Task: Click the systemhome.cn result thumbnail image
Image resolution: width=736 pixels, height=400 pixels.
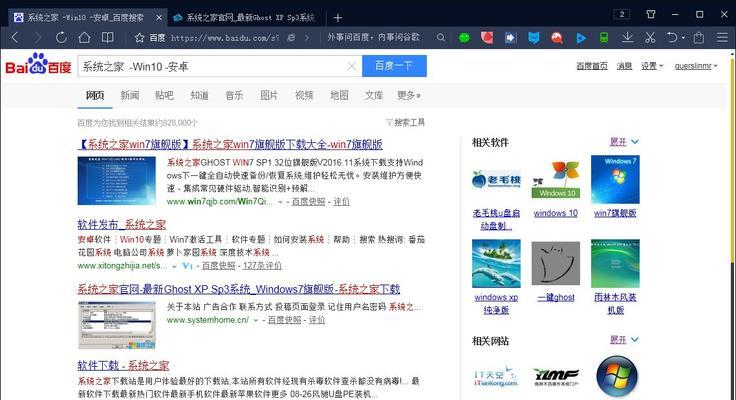Action: pos(116,325)
